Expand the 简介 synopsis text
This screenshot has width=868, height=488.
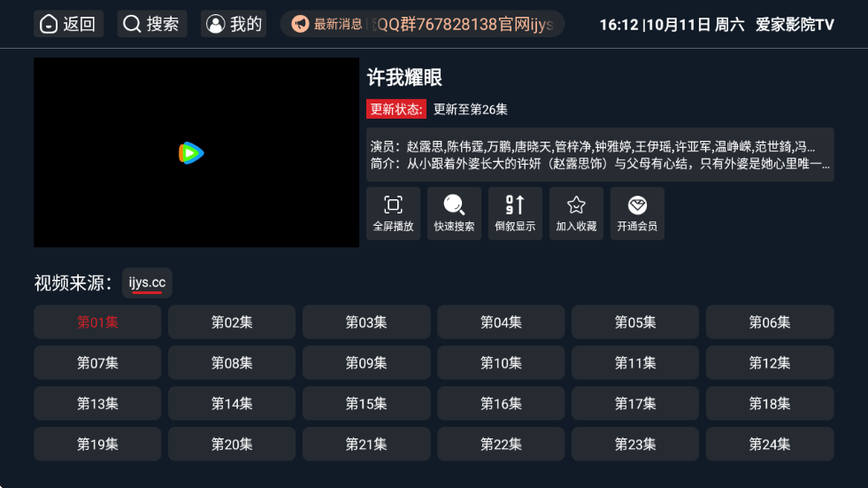point(600,164)
